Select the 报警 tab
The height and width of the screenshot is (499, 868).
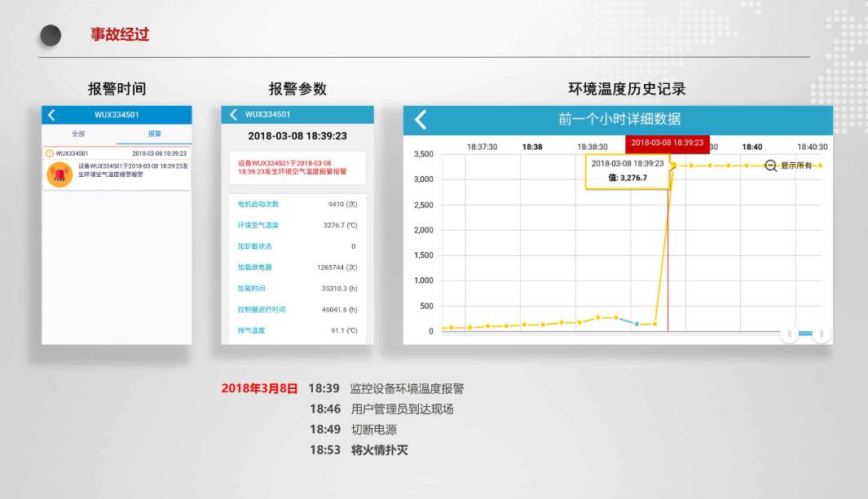tap(154, 134)
